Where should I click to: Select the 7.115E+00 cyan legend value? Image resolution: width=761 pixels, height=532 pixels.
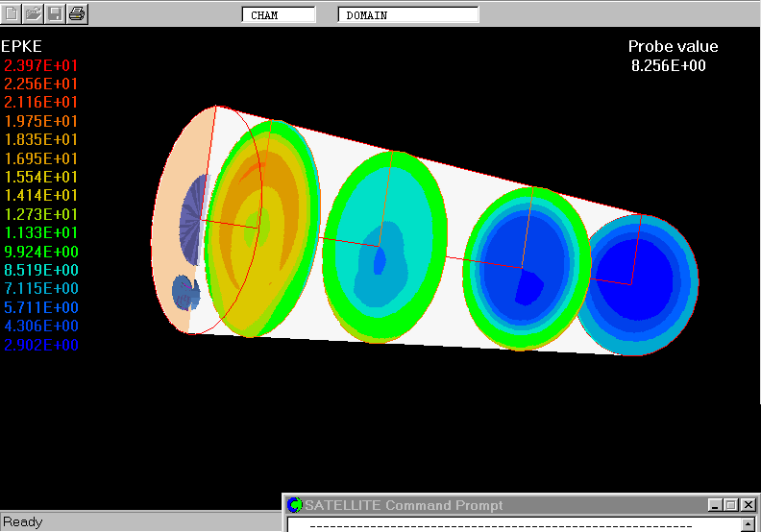point(41,289)
